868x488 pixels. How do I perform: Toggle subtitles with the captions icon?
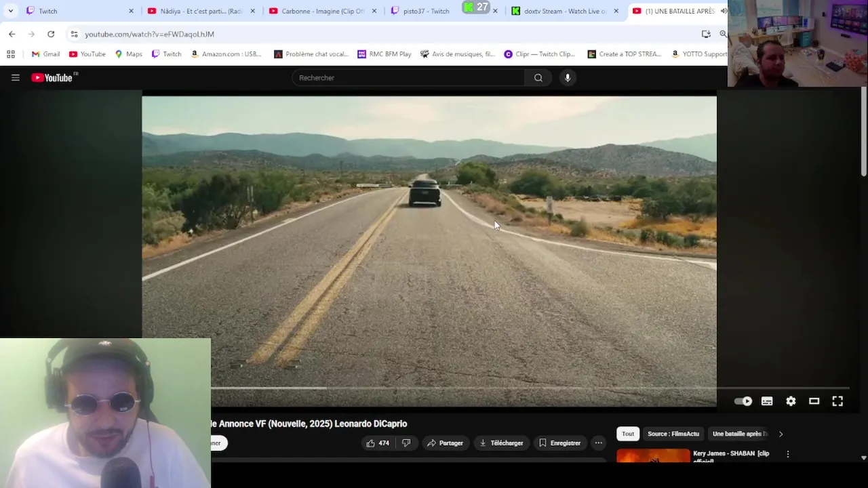pyautogui.click(x=767, y=401)
